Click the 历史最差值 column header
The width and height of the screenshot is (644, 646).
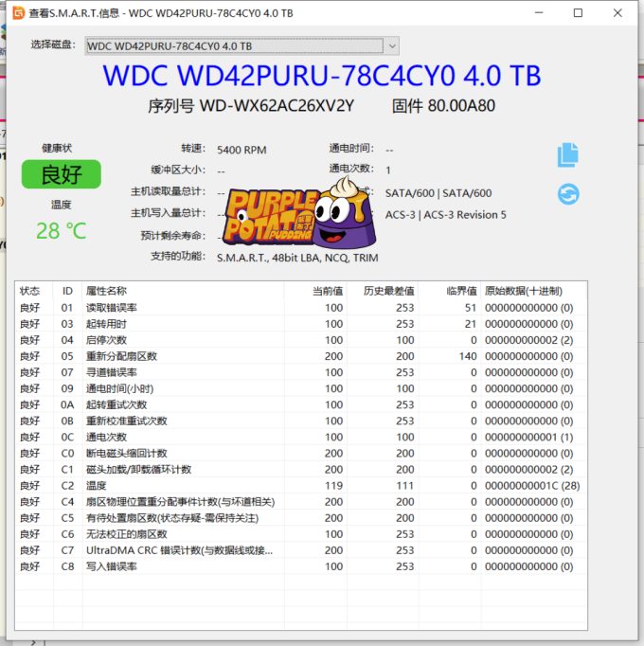point(383,291)
